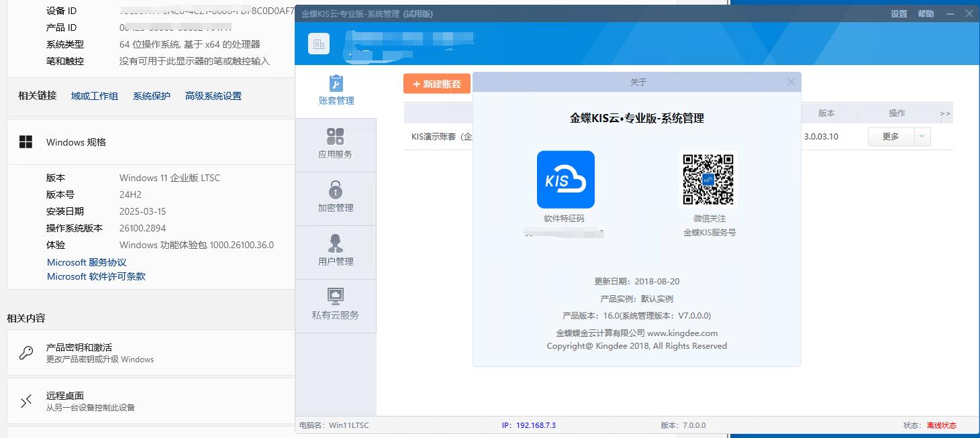Open the 域或工作组 link
The image size is (980, 438).
(x=95, y=96)
